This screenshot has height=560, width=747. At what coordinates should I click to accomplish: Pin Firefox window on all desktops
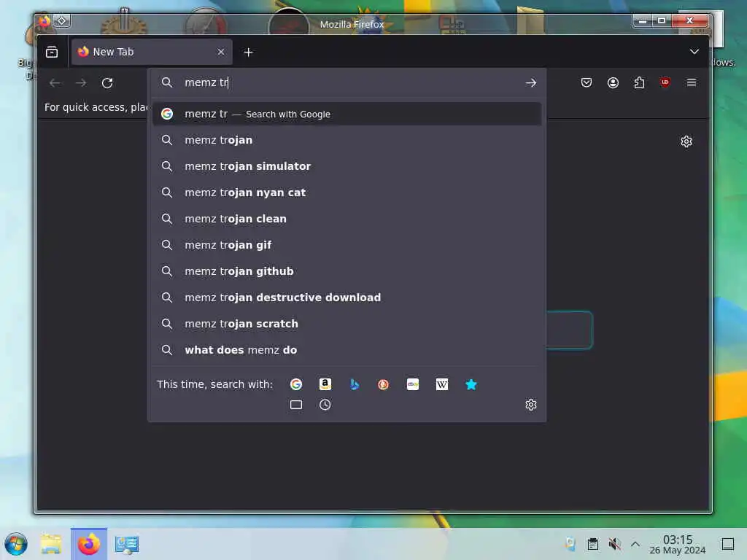tap(62, 20)
